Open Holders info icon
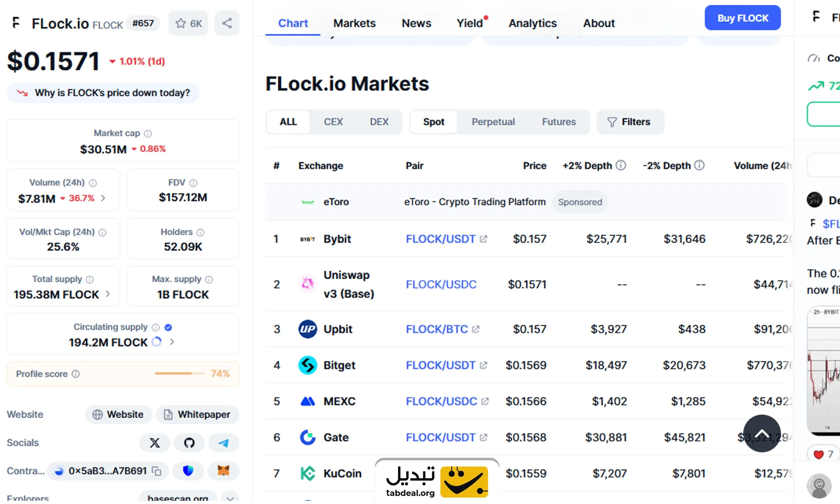This screenshot has width=840, height=504. [200, 232]
